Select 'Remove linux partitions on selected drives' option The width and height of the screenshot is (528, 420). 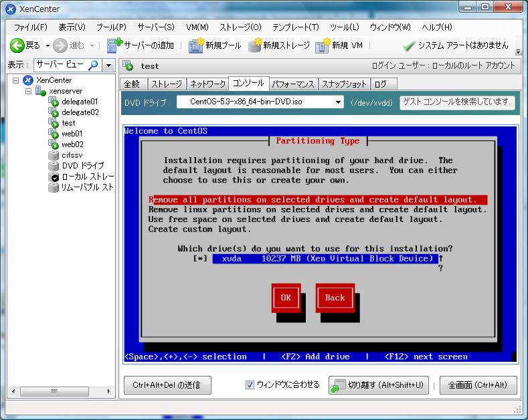pyautogui.click(x=318, y=209)
